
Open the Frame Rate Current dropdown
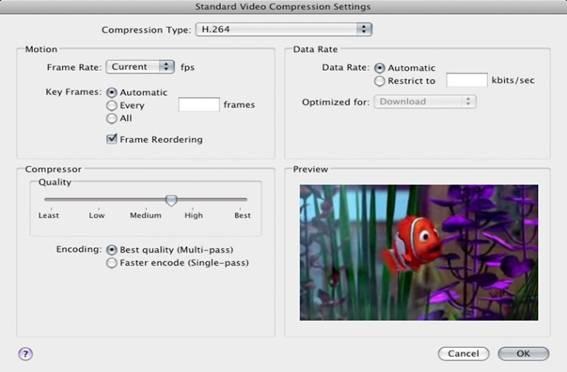click(140, 67)
